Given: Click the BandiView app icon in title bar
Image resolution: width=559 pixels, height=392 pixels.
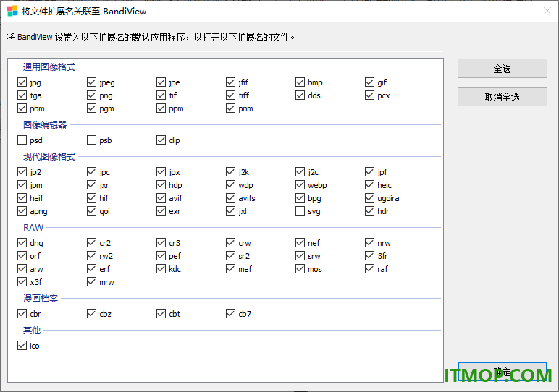Looking at the screenshot, I should click(12, 11).
